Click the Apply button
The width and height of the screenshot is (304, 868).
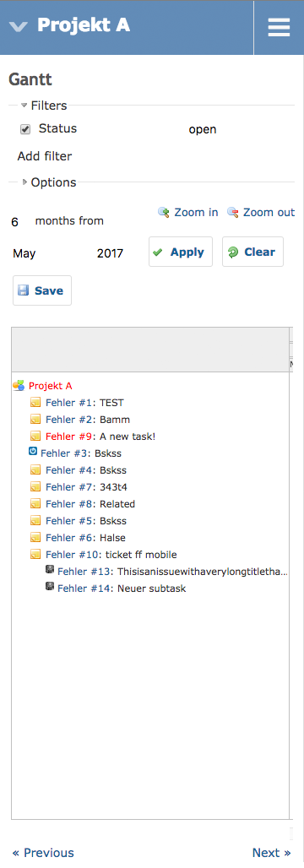point(181,252)
